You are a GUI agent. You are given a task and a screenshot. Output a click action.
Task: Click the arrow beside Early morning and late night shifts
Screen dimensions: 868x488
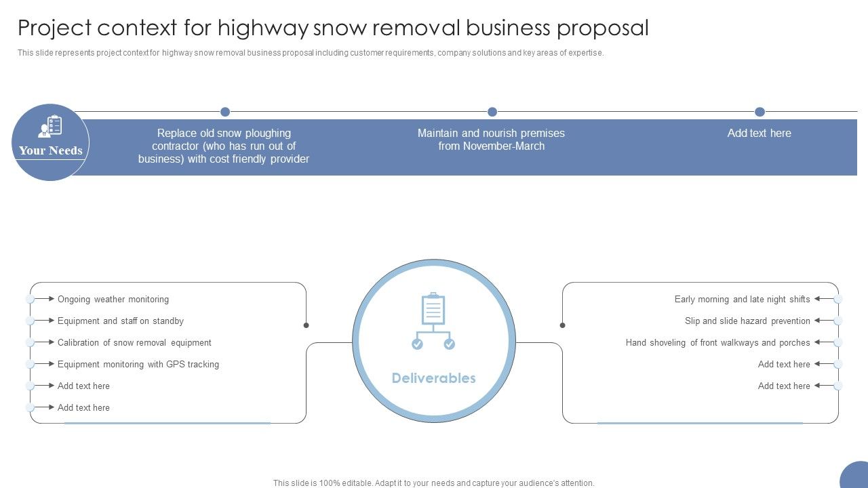824,299
